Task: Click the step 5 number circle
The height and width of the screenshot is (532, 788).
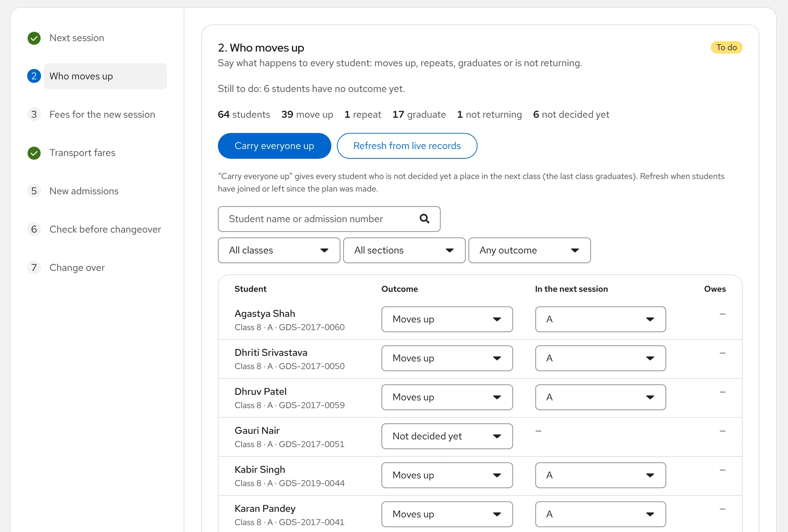Action: pyautogui.click(x=34, y=191)
